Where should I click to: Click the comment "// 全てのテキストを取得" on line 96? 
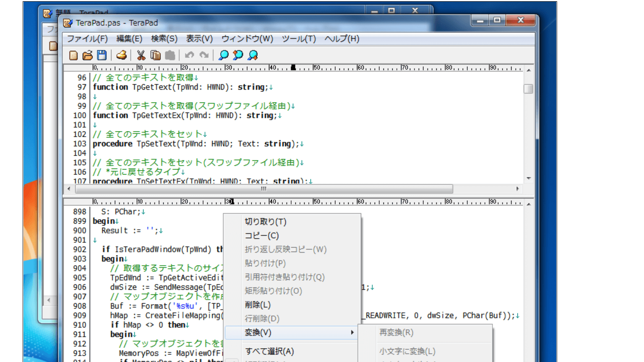[x=143, y=78]
